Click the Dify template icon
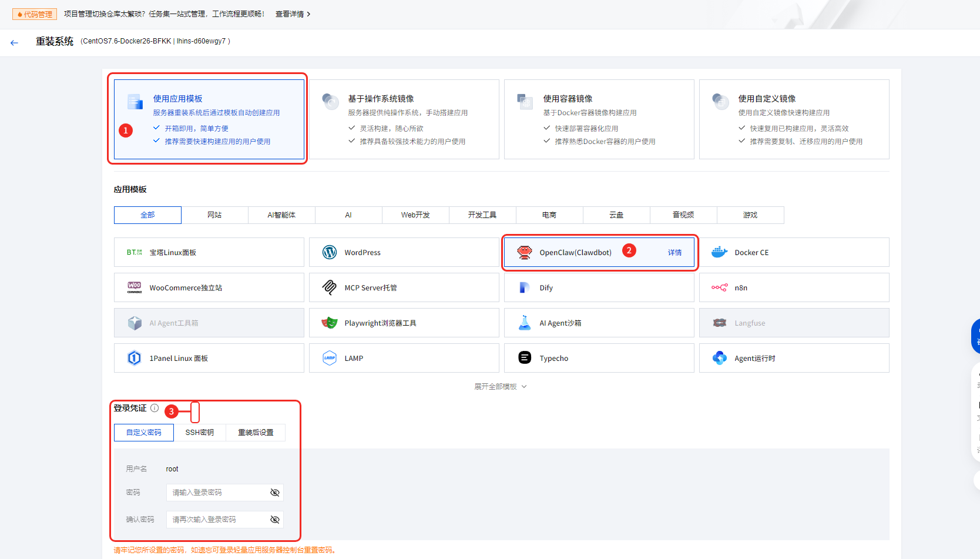 pyautogui.click(x=525, y=287)
